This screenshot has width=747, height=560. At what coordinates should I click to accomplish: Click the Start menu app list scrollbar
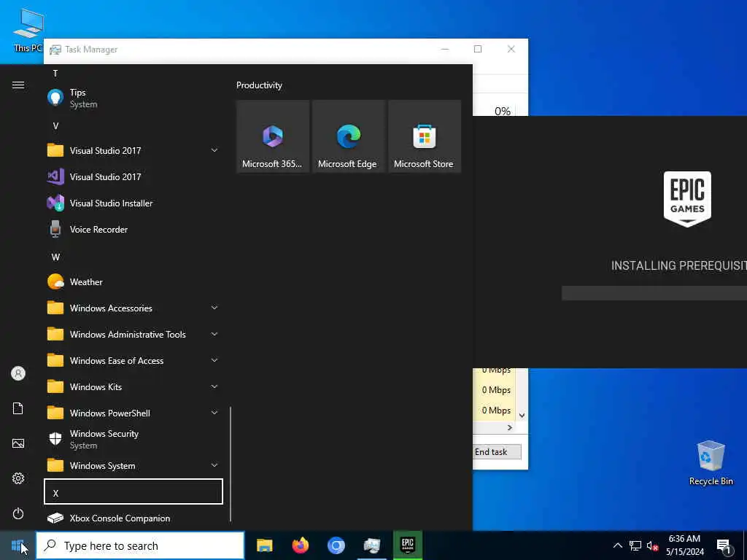[231, 464]
